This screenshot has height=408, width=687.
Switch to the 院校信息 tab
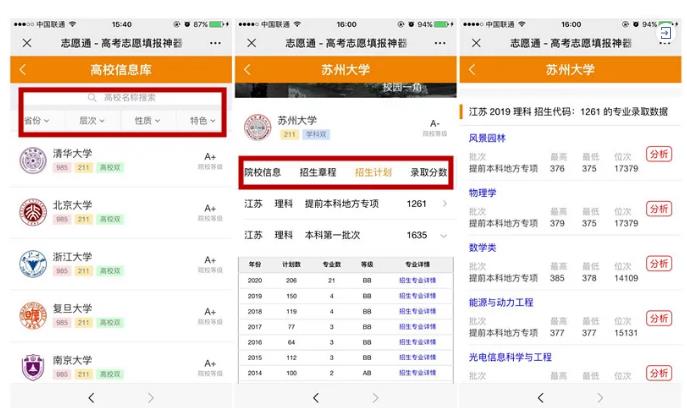pyautogui.click(x=263, y=173)
